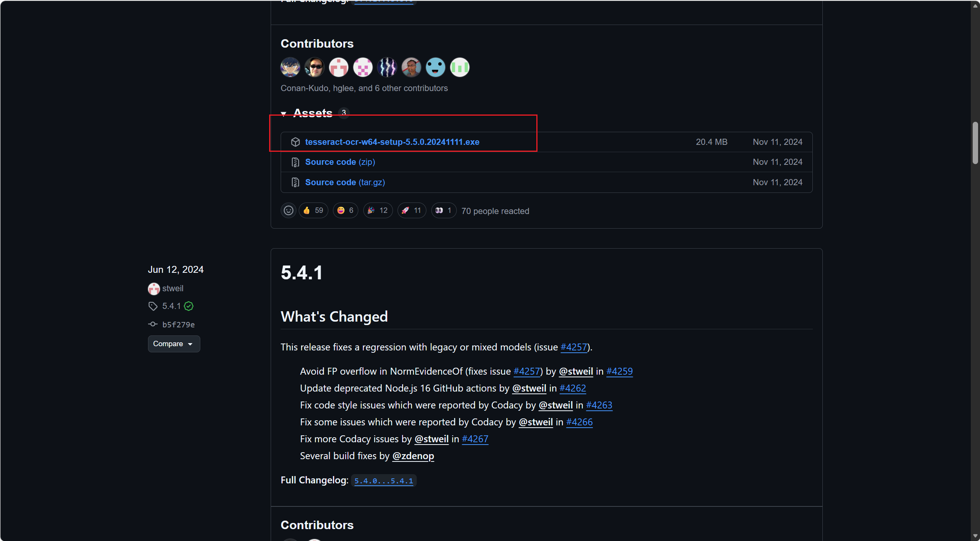
Task: Download Source code (zip)
Action: [x=340, y=162]
